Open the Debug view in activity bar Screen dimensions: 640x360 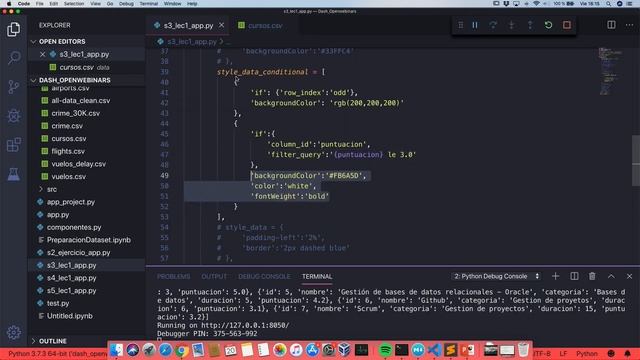(13, 116)
